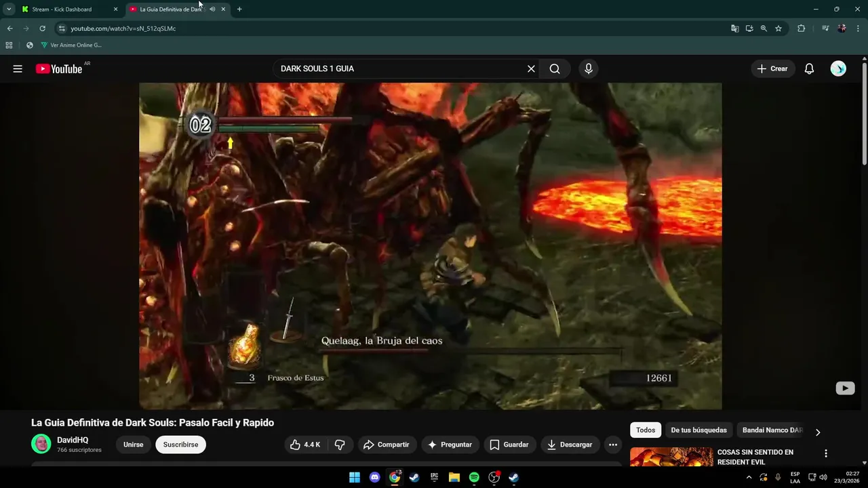
Task: Open DavidHQ channel name link
Action: click(73, 440)
